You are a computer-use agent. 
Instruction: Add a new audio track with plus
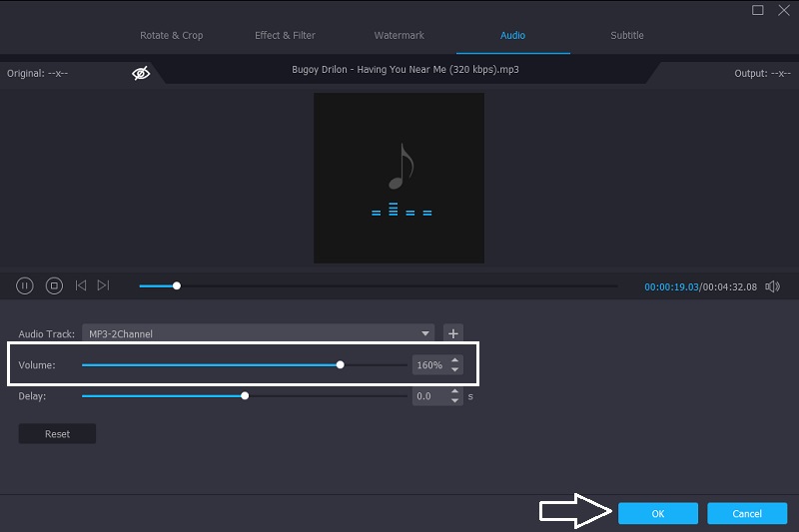click(452, 333)
